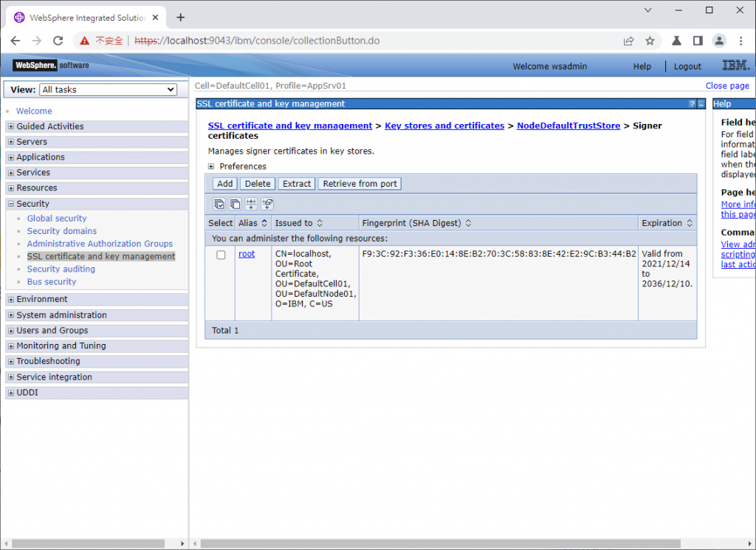This screenshot has height=550, width=756.
Task: Click the Delete button
Action: [x=258, y=184]
